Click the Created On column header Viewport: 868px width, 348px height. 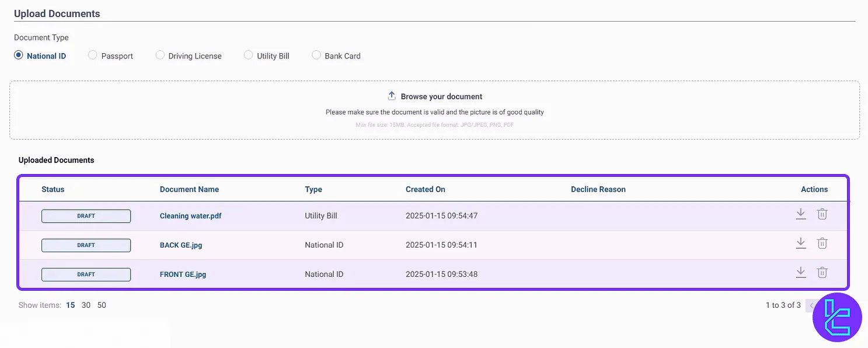pyautogui.click(x=425, y=189)
